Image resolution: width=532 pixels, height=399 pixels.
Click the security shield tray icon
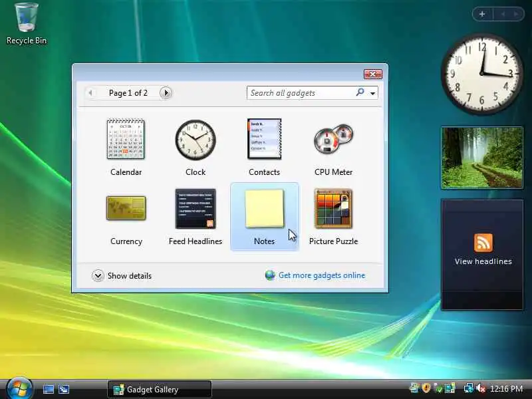click(426, 388)
